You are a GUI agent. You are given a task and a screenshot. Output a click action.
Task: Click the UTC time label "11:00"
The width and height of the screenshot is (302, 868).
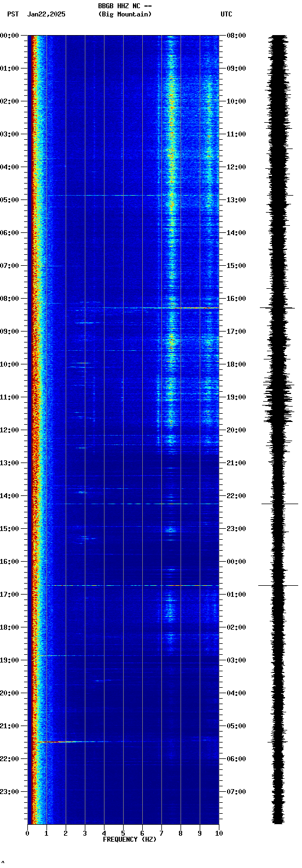click(x=236, y=134)
